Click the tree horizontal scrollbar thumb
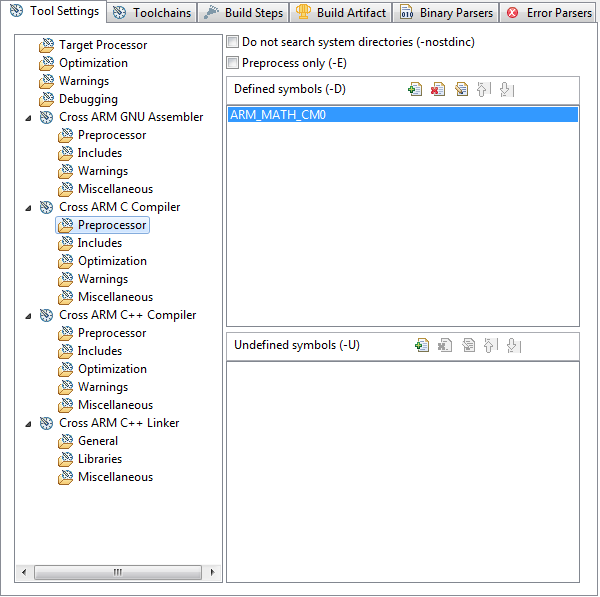 coord(118,573)
